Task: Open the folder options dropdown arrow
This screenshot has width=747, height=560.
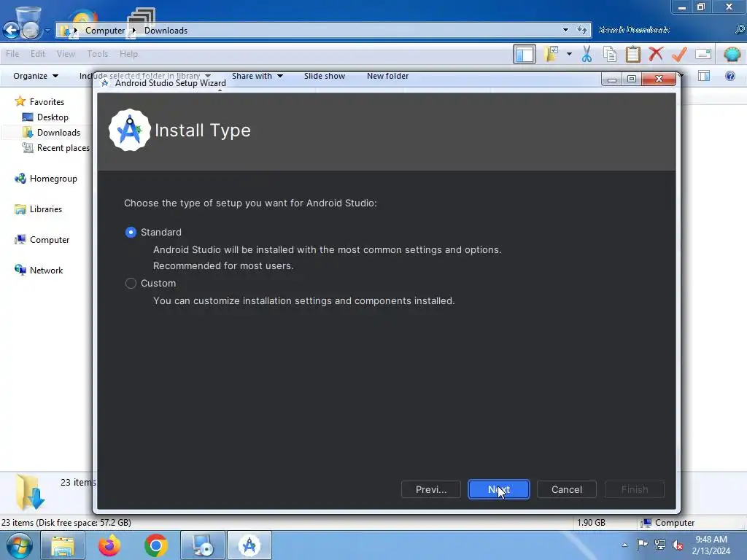Action: point(569,54)
